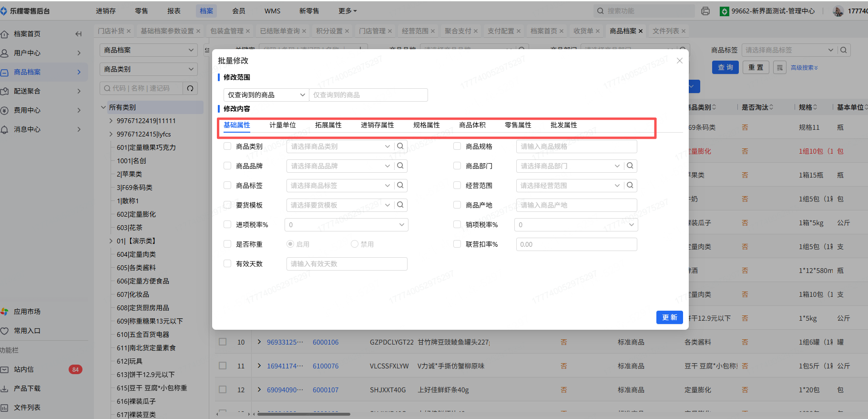The image size is (868, 419).
Task: Click the refresh icon next to the category search
Action: click(x=190, y=88)
